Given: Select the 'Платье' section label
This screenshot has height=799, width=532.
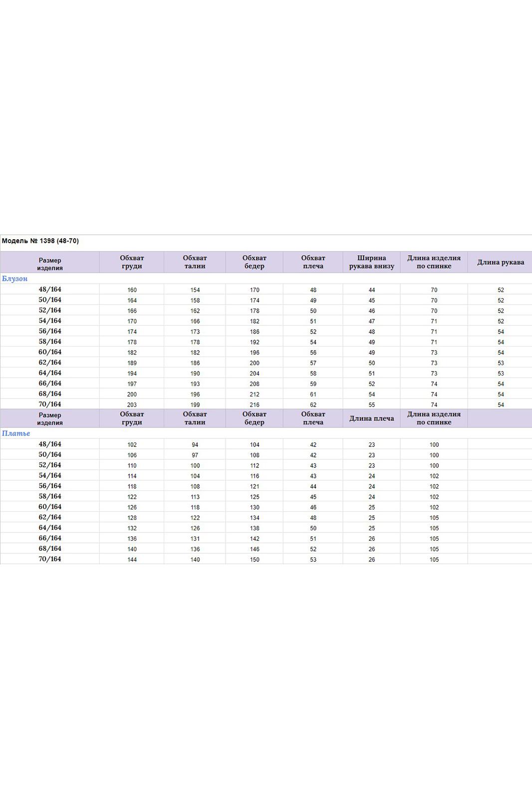Looking at the screenshot, I should click(16, 433).
